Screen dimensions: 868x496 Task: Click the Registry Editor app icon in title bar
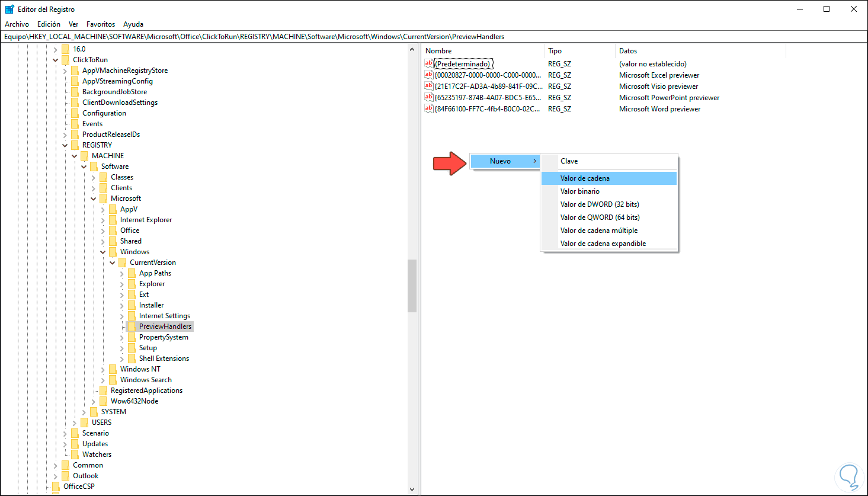[x=9, y=9]
